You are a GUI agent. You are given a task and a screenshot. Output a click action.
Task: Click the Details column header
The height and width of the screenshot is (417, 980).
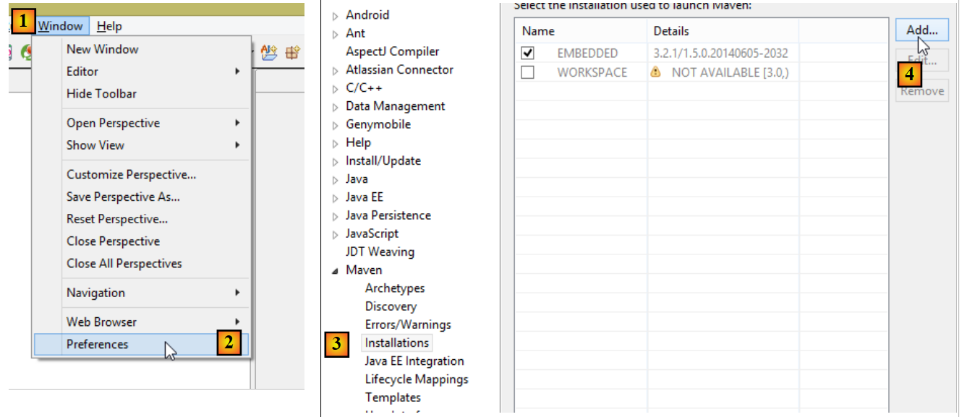(671, 31)
